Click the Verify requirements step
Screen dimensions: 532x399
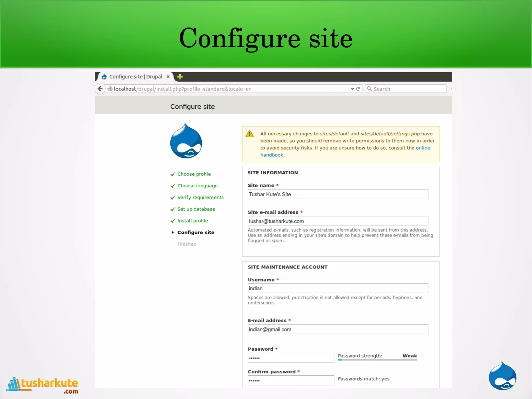pos(201,198)
